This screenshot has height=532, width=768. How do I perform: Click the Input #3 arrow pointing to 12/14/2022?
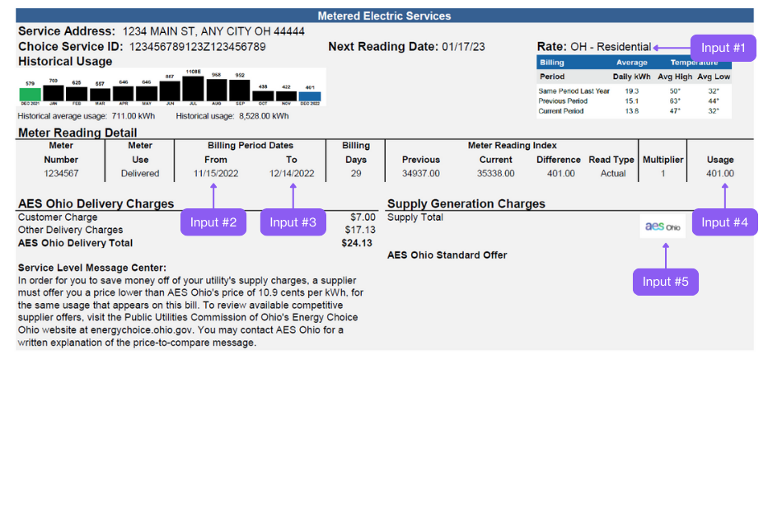[x=293, y=222]
